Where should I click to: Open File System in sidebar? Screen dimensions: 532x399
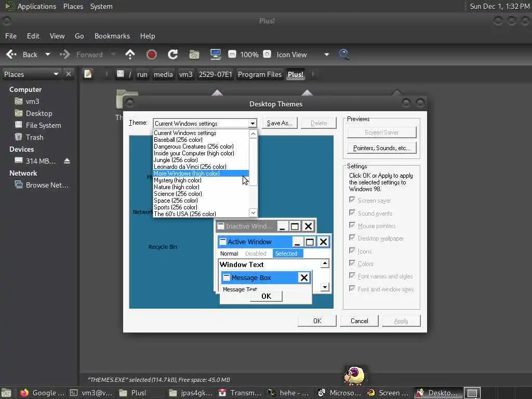pyautogui.click(x=44, y=125)
